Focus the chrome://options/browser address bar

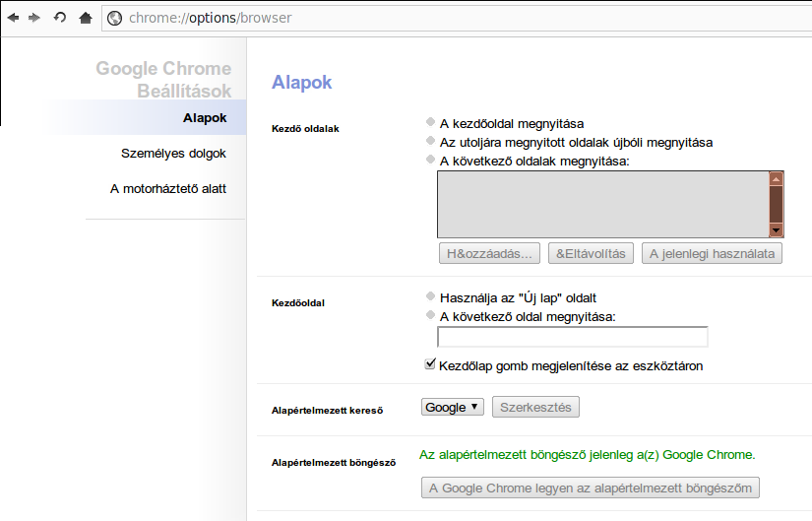[456, 18]
